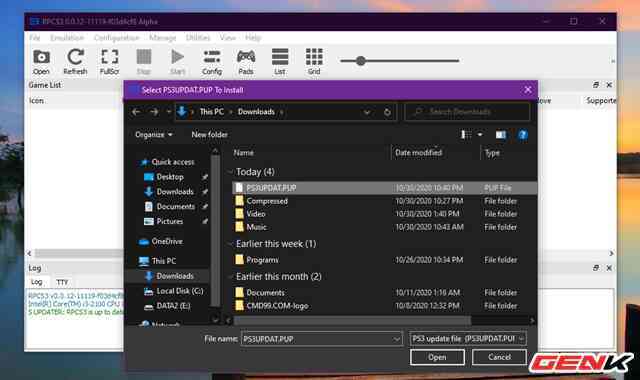640x380 pixels.
Task: Click the Refresh toolbar icon
Action: point(76,62)
